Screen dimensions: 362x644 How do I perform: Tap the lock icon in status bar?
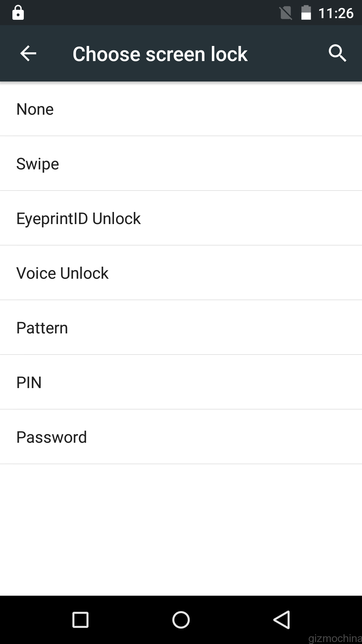point(18,13)
